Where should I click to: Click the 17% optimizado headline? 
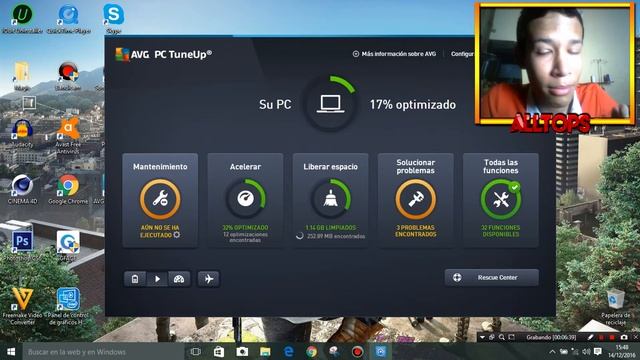click(x=413, y=104)
